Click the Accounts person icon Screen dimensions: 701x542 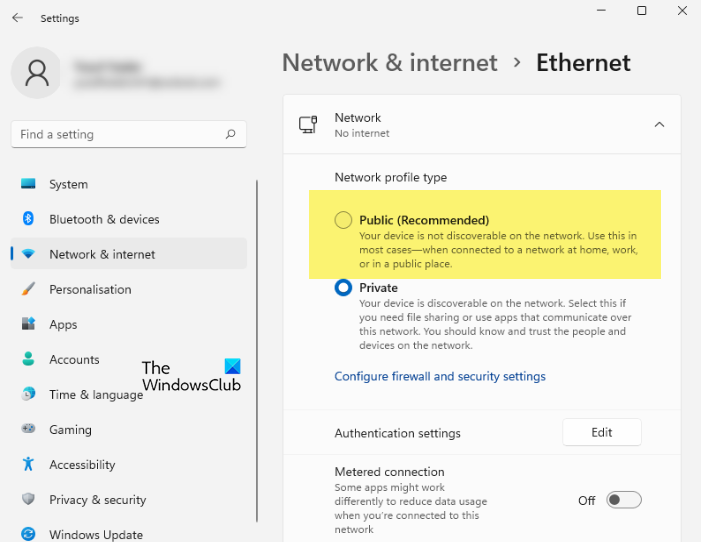[28, 359]
